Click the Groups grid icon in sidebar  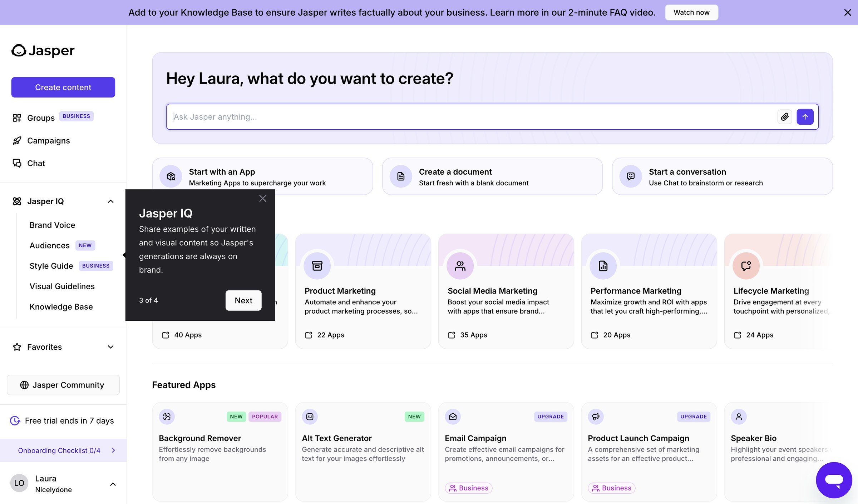pos(17,118)
